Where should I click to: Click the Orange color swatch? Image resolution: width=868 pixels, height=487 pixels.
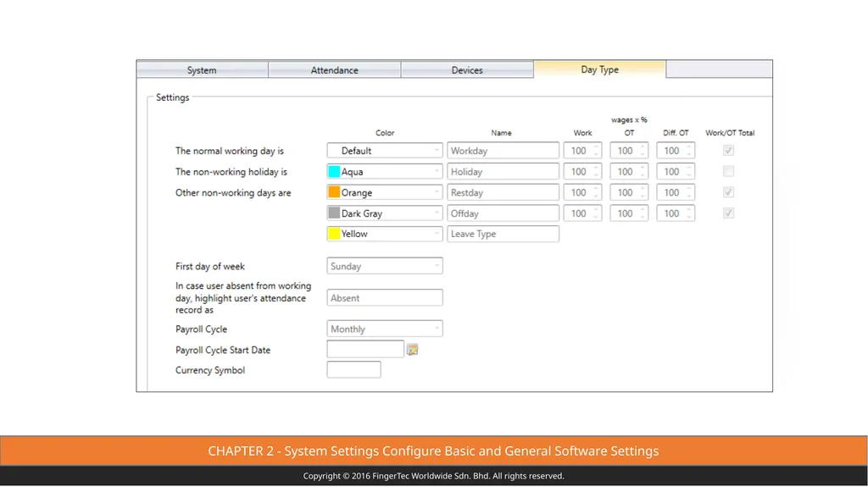[x=334, y=192]
